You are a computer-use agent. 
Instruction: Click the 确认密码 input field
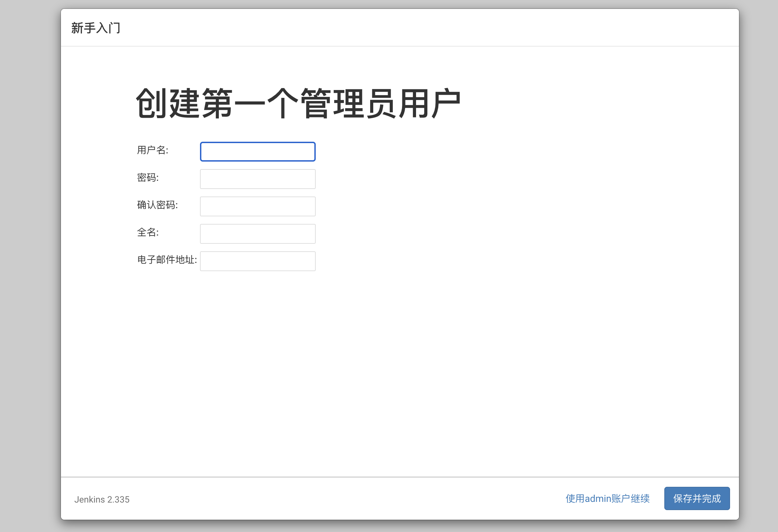tap(258, 206)
